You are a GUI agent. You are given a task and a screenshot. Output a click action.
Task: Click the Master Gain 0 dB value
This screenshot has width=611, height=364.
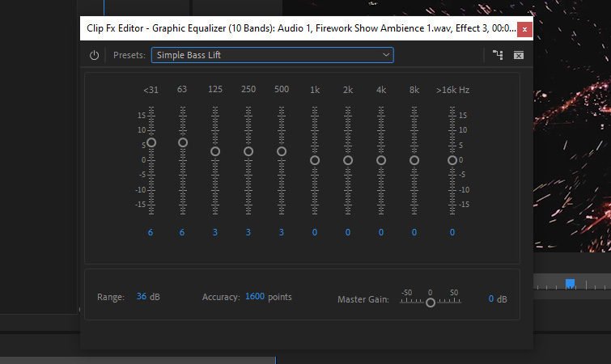tap(491, 298)
